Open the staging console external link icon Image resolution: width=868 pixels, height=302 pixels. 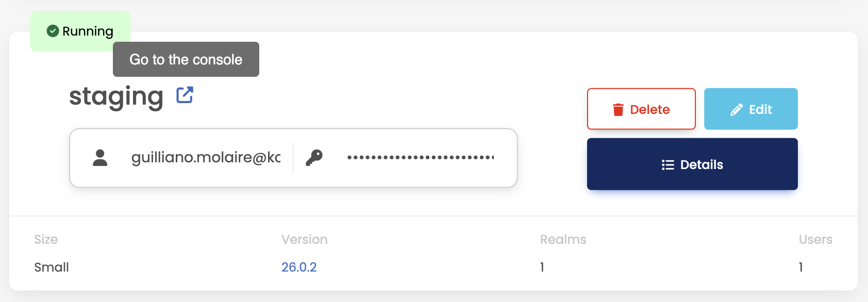click(x=185, y=95)
